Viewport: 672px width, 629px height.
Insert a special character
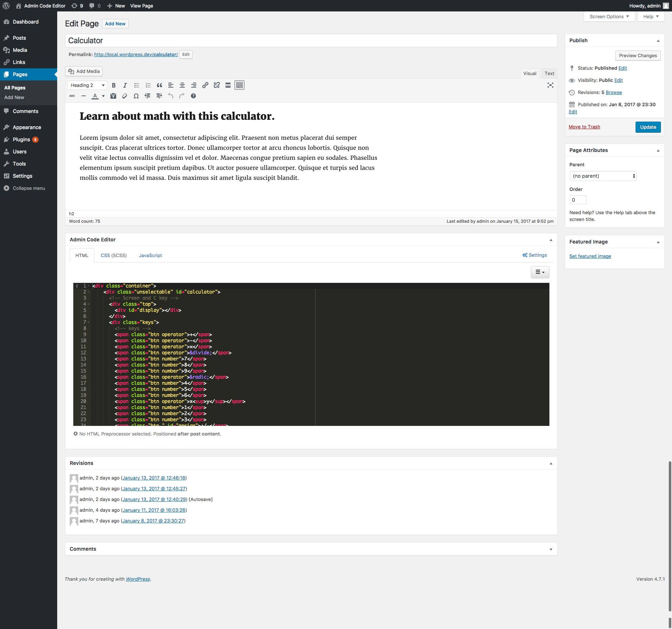tap(136, 96)
